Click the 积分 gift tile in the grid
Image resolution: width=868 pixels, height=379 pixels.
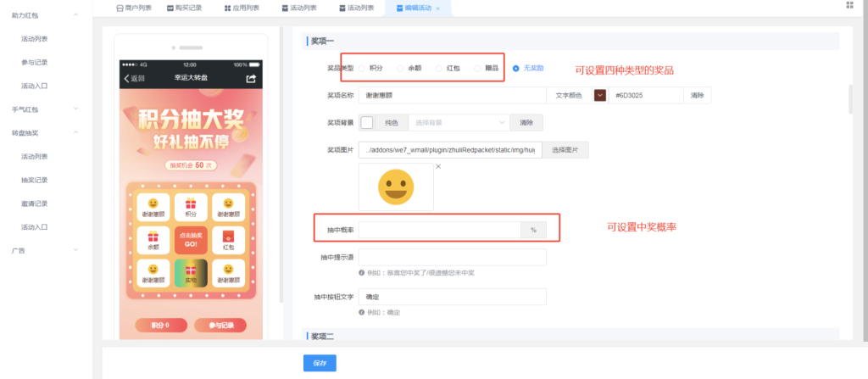190,207
